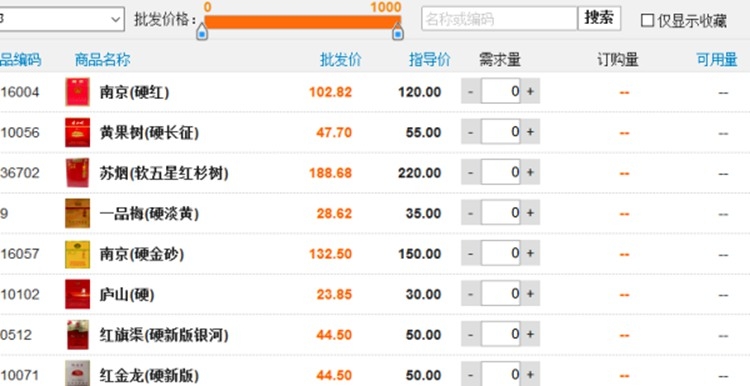Screen dimensions: 750x386
Task: Focus the 名称或编码 search field
Action: click(499, 19)
